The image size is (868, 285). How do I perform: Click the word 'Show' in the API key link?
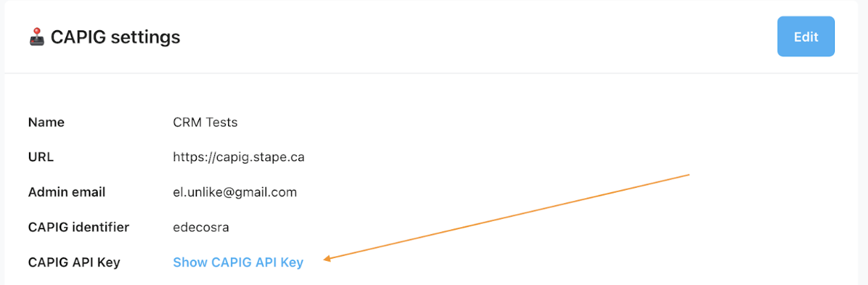190,262
